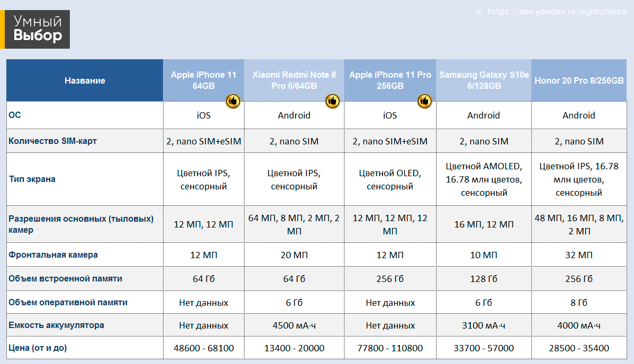
Task: Click the Количество SIM-карт row label
Action: click(x=52, y=141)
